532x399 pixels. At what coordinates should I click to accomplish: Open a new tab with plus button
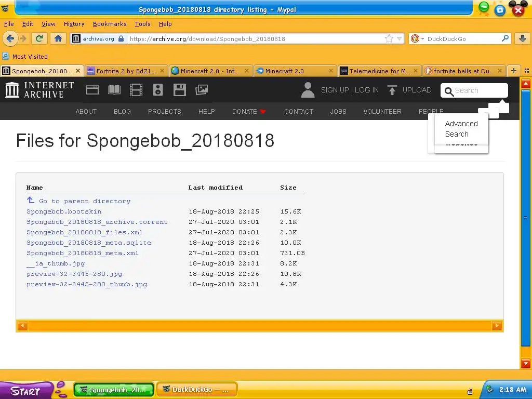514,71
